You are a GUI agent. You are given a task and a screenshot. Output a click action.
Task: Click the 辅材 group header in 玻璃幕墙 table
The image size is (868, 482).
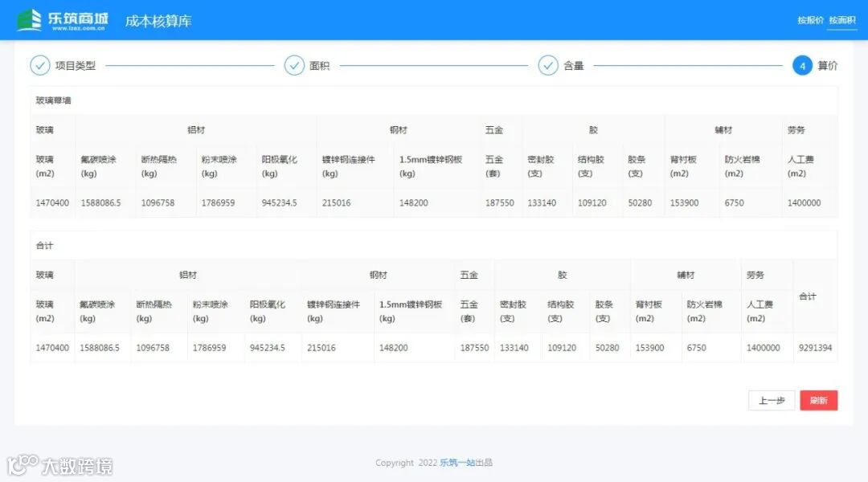tap(723, 130)
